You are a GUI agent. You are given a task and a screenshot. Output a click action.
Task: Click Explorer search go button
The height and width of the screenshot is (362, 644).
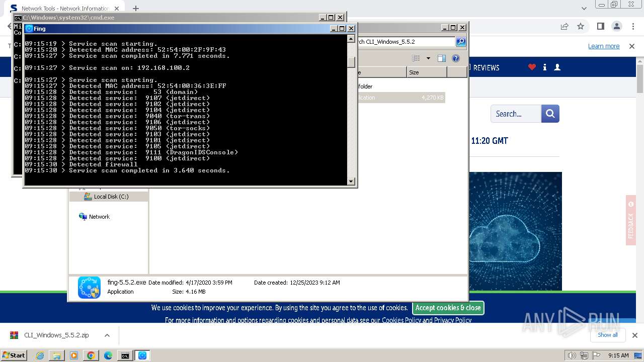(461, 42)
